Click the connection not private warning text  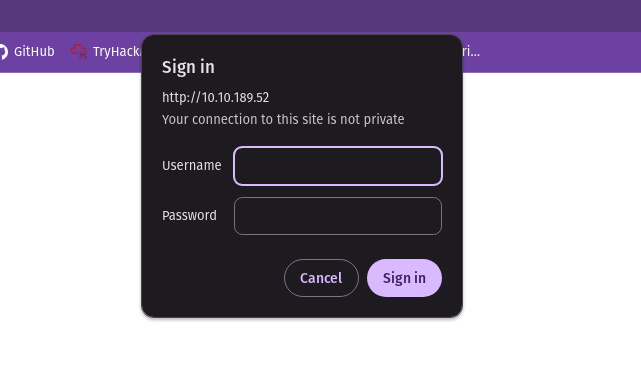tap(283, 119)
